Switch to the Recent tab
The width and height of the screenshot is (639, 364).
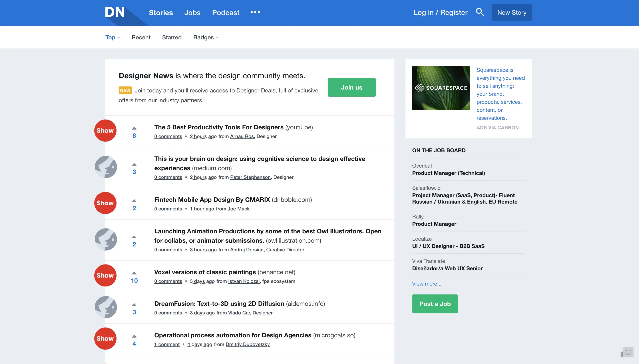point(141,37)
